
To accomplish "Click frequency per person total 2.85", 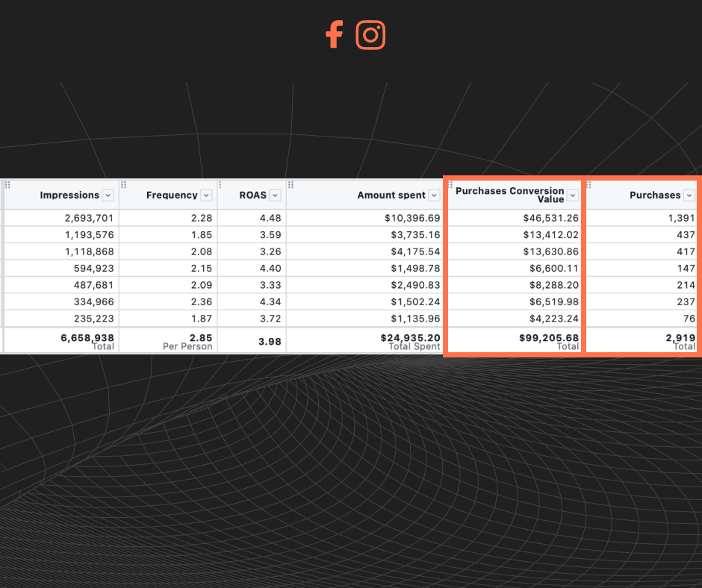I will click(201, 338).
